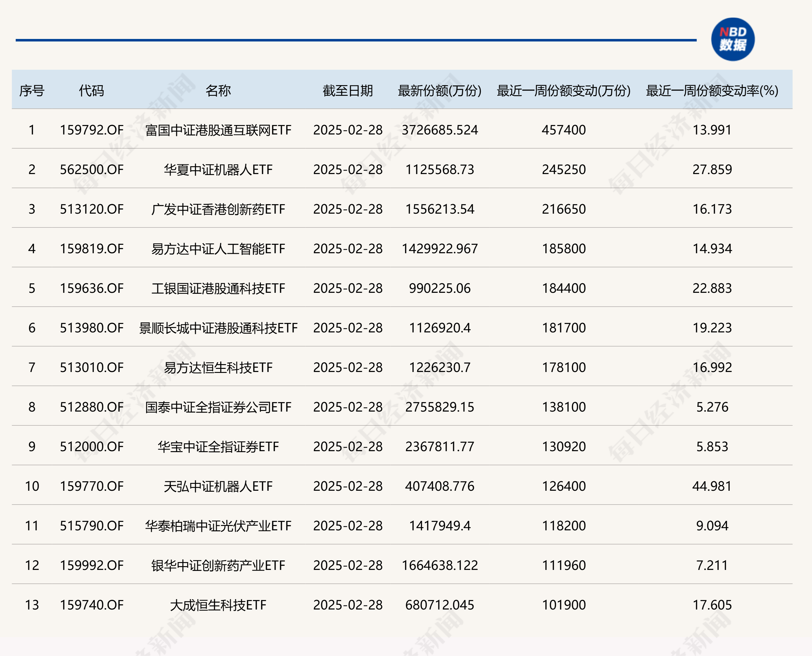This screenshot has height=656, width=812.
Task: Click code 512000.OF
Action: tap(91, 447)
